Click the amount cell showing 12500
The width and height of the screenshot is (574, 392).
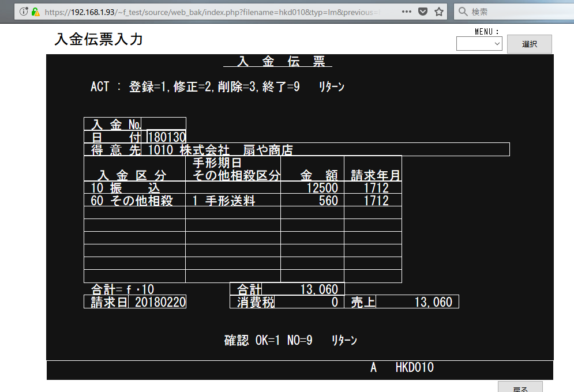(x=312, y=188)
